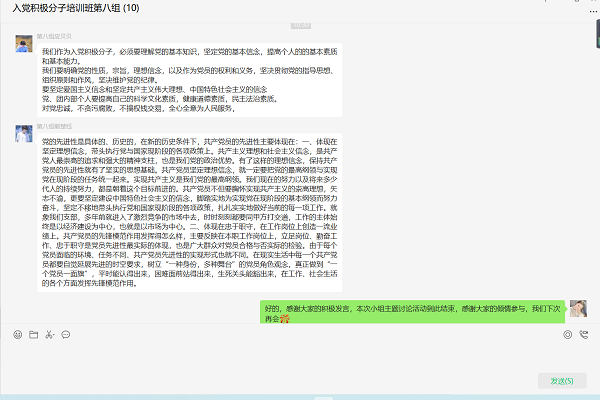This screenshot has height=400, width=600.
Task: Click group title 入党积极分子培训班第八组
Action: point(76,8)
